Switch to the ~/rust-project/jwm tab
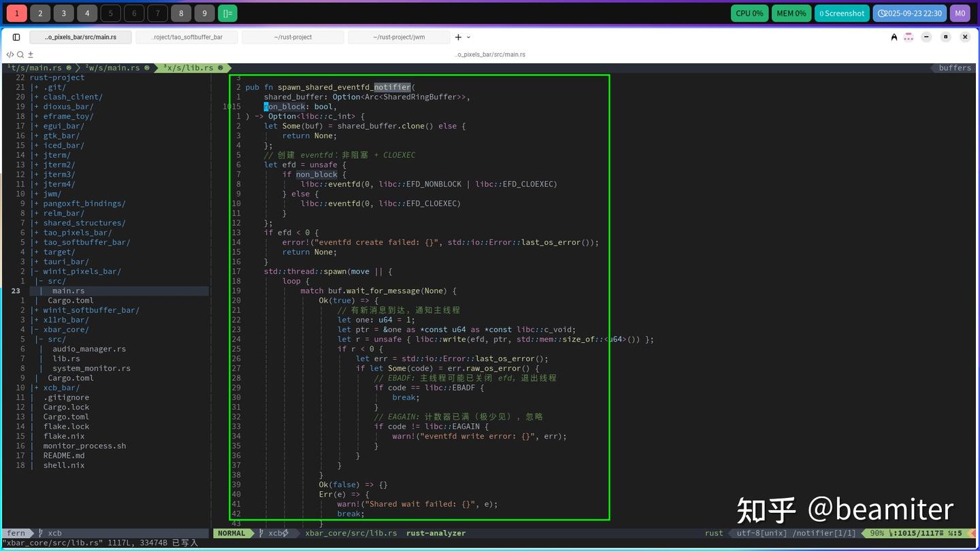 click(398, 37)
